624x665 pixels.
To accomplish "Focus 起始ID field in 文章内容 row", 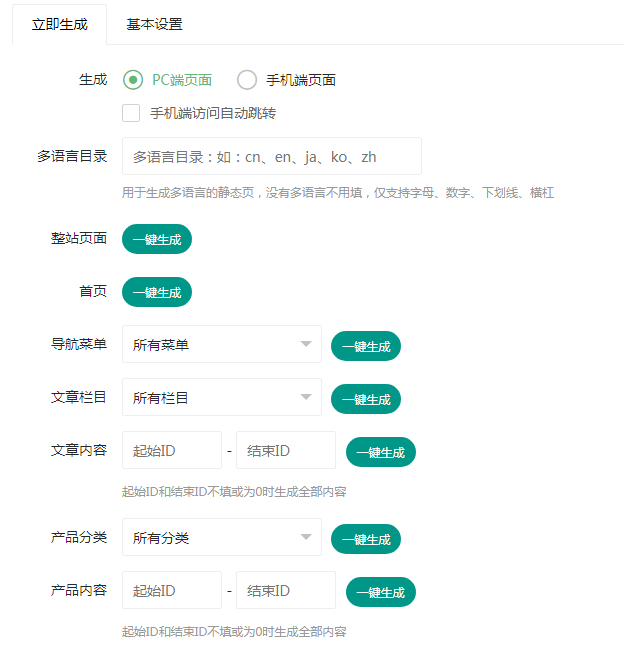I will click(172, 450).
